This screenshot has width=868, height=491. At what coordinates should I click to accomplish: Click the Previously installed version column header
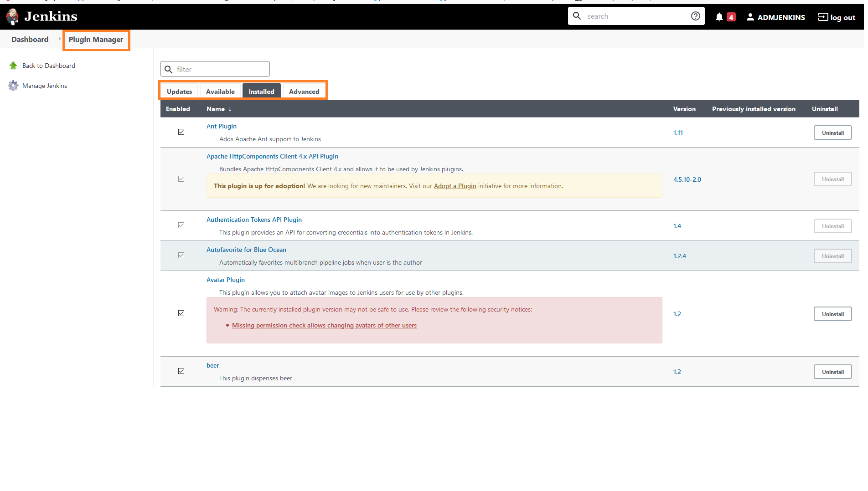[x=754, y=109]
